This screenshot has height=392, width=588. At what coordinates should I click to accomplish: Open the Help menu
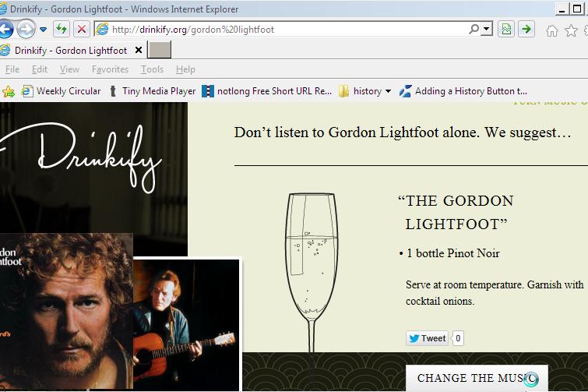click(x=185, y=69)
